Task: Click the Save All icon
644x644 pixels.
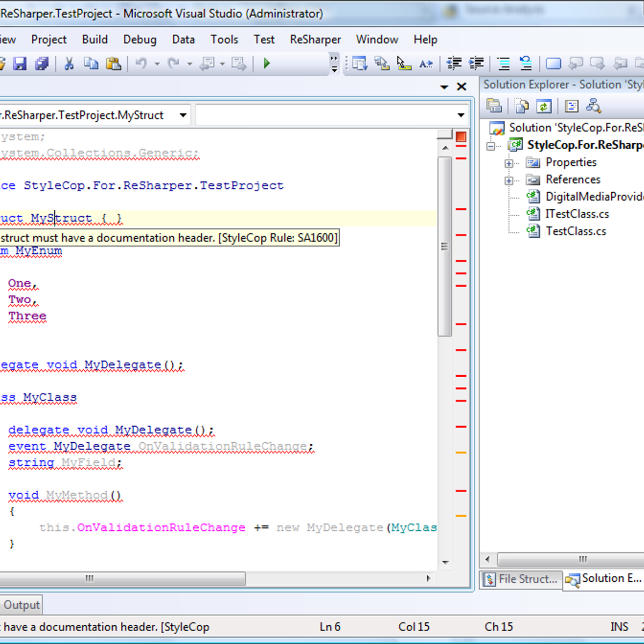Action: click(42, 64)
